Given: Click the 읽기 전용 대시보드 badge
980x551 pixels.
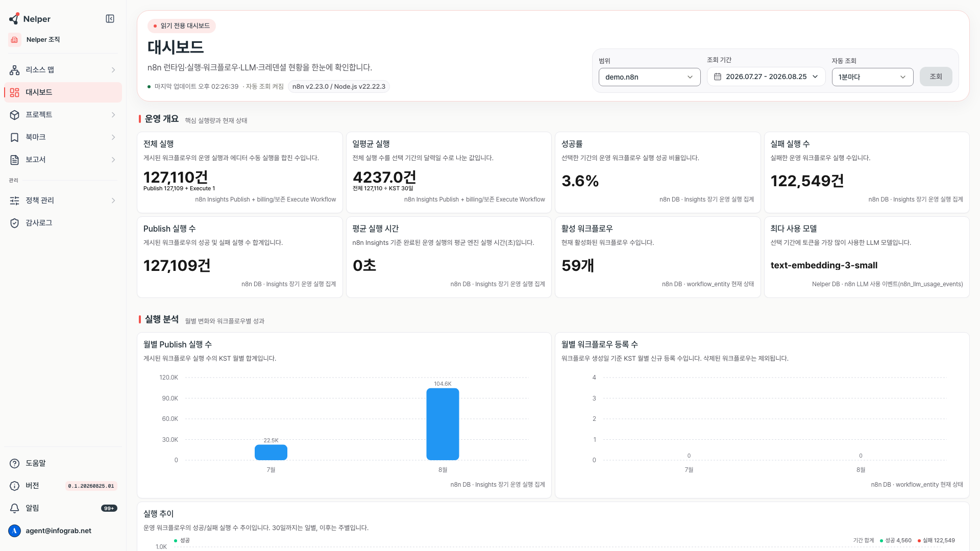Looking at the screenshot, I should point(182,26).
